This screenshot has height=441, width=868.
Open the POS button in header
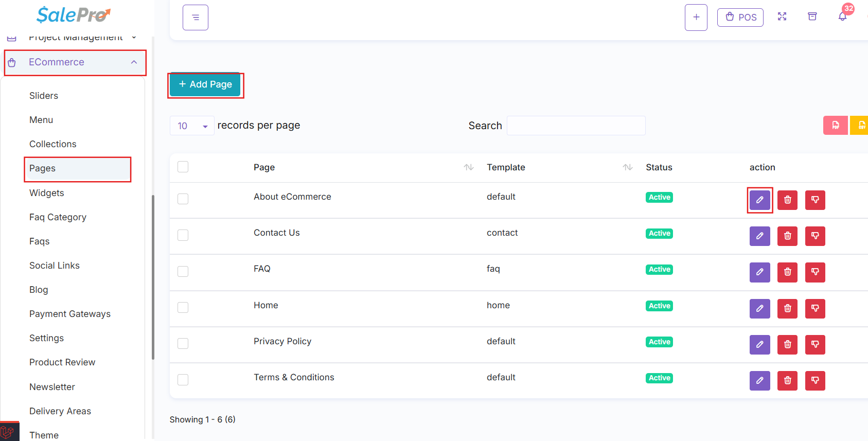pos(740,17)
